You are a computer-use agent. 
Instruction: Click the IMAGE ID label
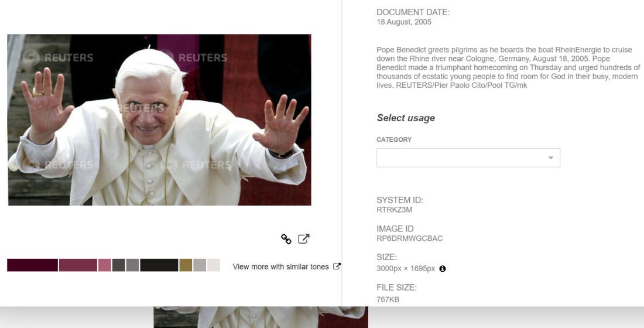395,229
